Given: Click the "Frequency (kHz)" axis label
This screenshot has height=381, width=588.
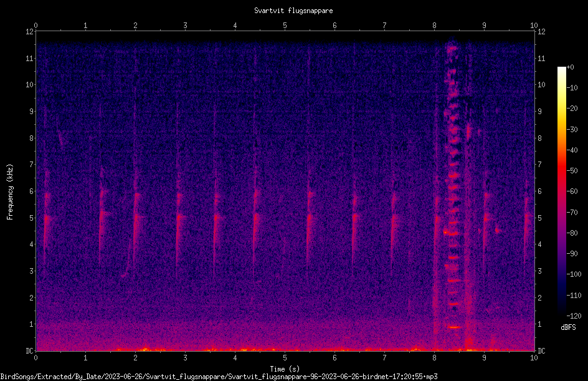Looking at the screenshot, I should [10, 192].
